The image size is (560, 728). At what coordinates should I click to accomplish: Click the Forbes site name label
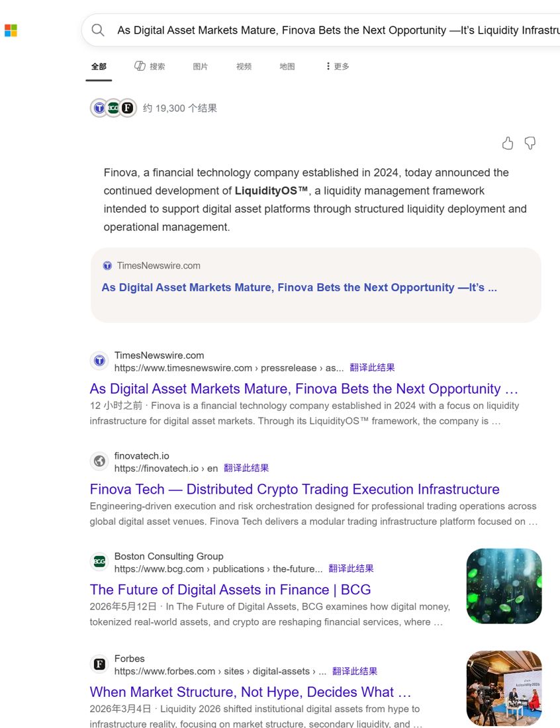(x=129, y=659)
